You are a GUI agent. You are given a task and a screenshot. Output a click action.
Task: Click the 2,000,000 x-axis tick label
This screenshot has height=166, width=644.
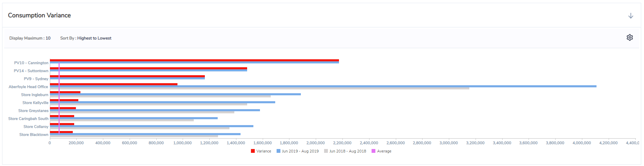[315, 143]
